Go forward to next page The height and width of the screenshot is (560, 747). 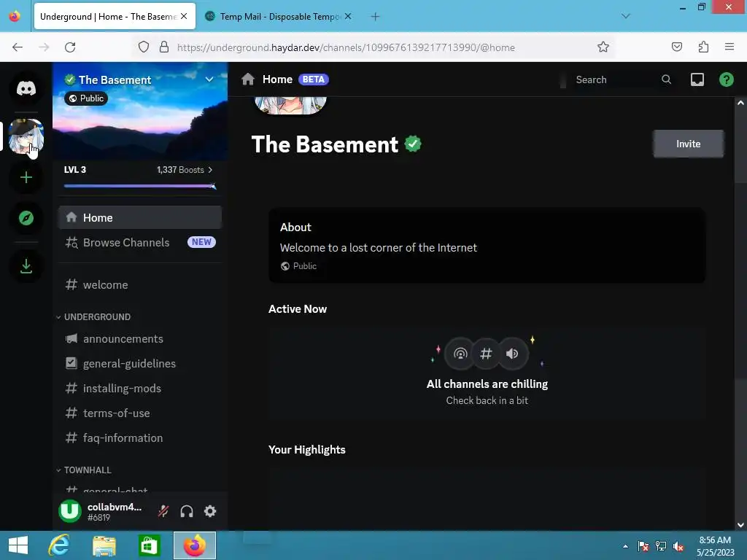coord(44,47)
